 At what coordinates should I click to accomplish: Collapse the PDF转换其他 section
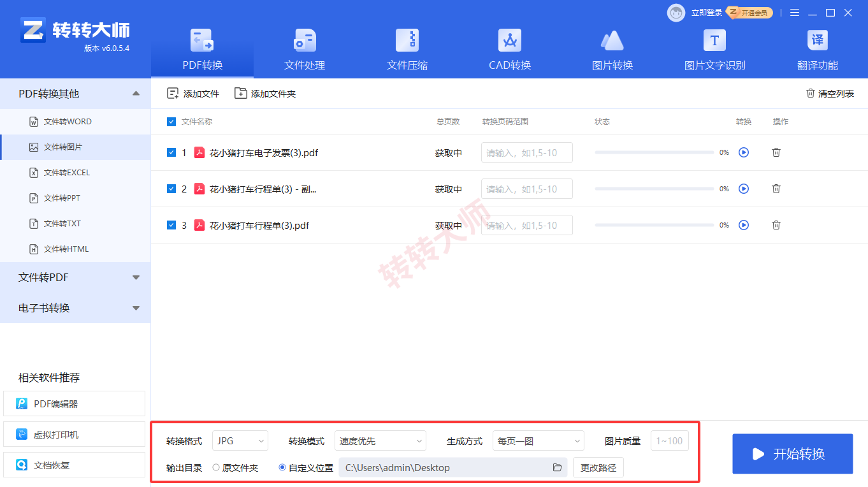pos(75,94)
